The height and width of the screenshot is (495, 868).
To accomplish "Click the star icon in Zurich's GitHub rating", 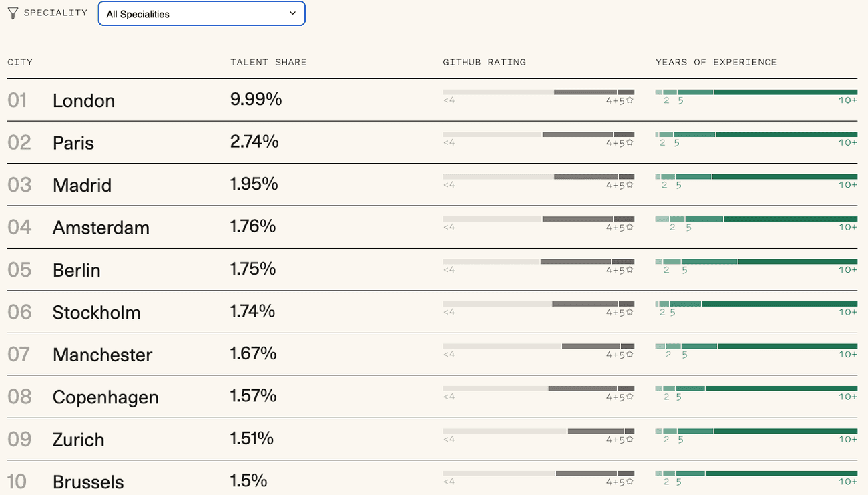I will (630, 440).
